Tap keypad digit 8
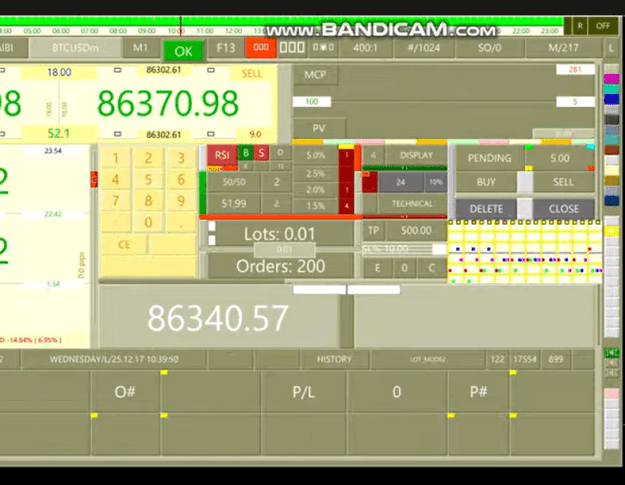This screenshot has width=625, height=485. pos(148,200)
